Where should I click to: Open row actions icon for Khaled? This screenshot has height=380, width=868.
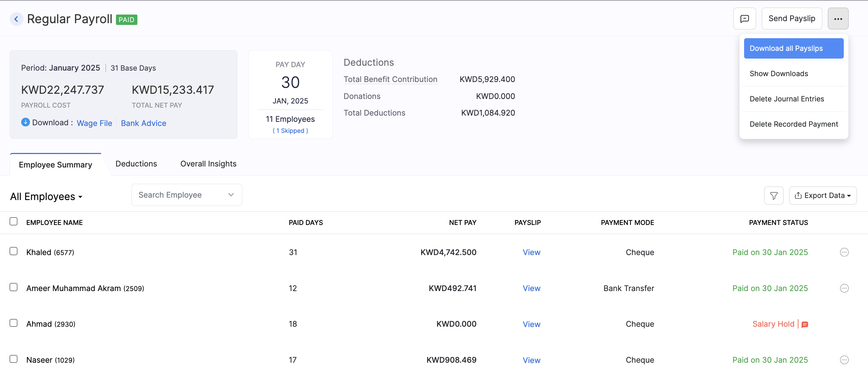tap(844, 252)
